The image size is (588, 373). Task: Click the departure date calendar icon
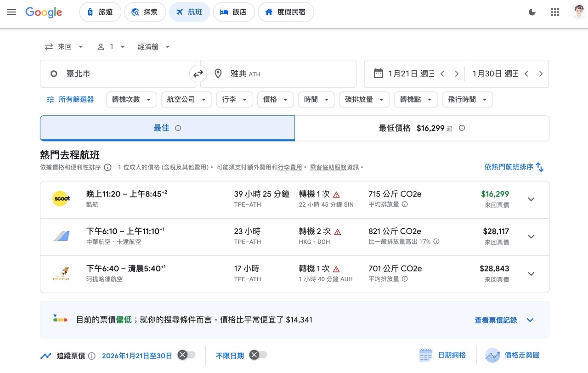[x=378, y=73]
